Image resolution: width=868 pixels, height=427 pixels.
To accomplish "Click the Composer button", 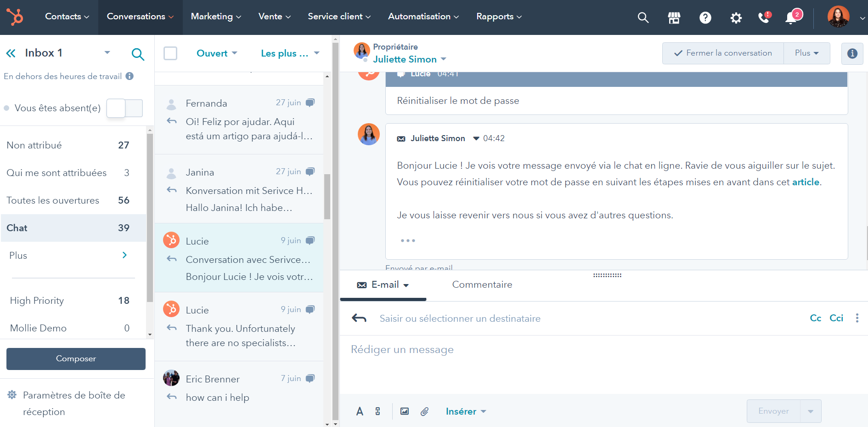I will 76,359.
